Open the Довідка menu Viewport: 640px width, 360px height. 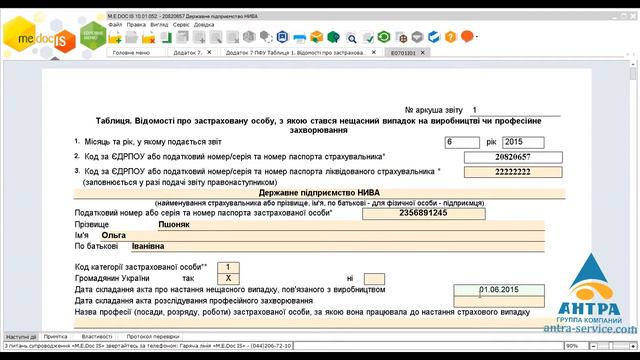click(204, 25)
